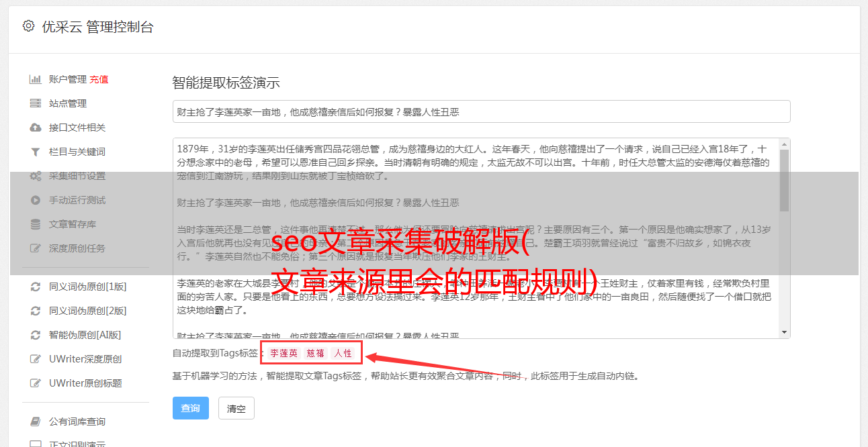Screen dimensions: 868x447
Task: Click the refresh icon for 智能伪原创[AI版]
Action: [36, 335]
